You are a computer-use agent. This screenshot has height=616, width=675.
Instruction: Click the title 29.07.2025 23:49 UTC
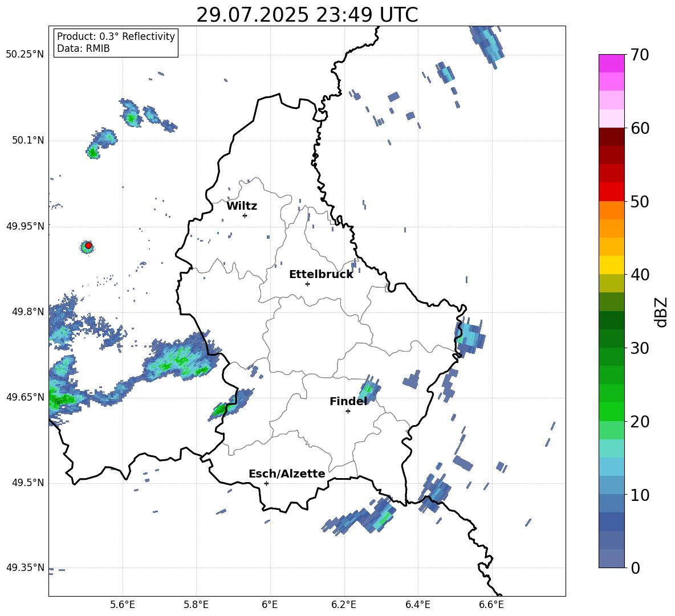[307, 15]
